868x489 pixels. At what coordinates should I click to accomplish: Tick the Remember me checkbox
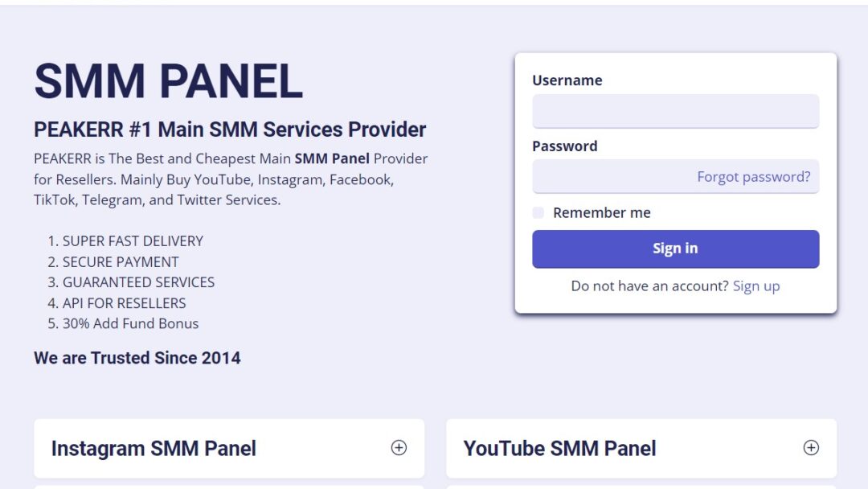tap(538, 213)
